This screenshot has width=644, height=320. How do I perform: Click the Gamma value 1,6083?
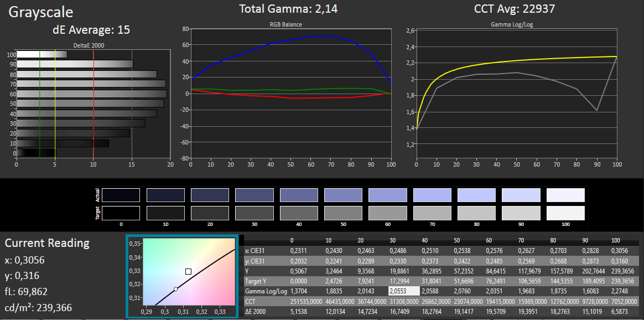tap(590, 292)
